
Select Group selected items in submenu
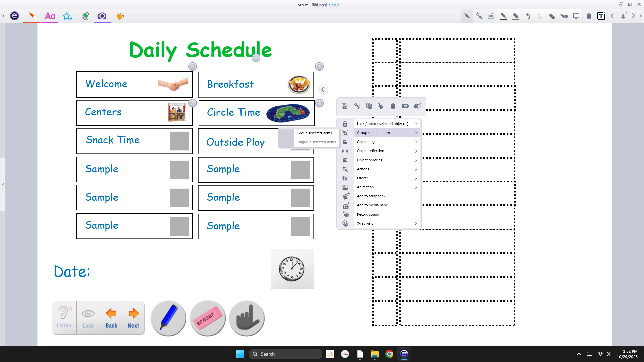point(316,133)
